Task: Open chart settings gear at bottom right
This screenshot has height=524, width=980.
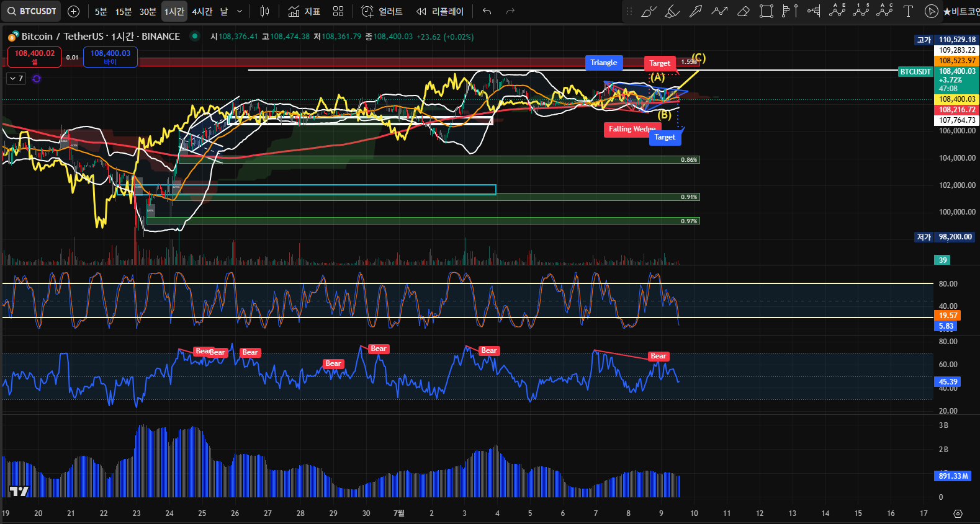Action: point(958,513)
